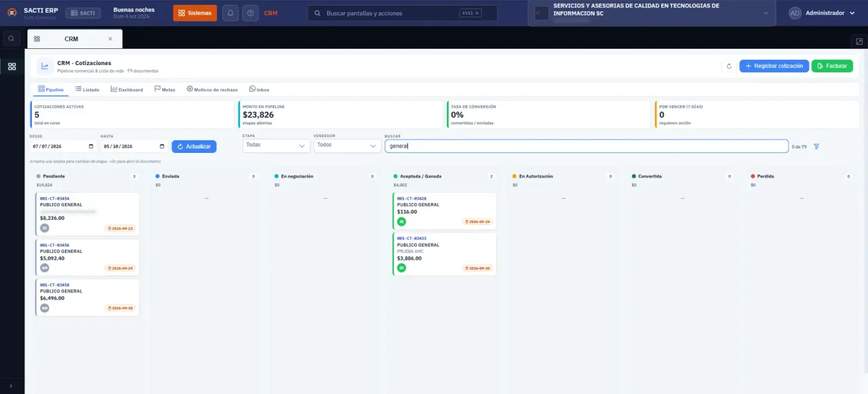Open the help question mark icon
This screenshot has width=868, height=394.
pyautogui.click(x=250, y=13)
